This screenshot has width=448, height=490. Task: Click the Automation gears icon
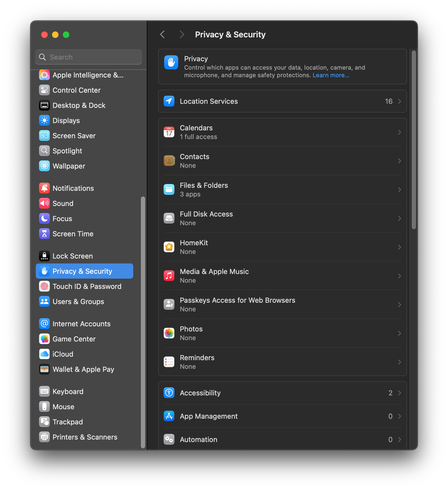click(169, 440)
